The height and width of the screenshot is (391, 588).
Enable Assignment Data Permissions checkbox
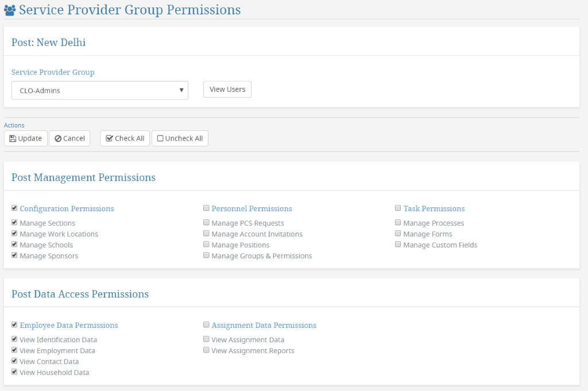(206, 324)
